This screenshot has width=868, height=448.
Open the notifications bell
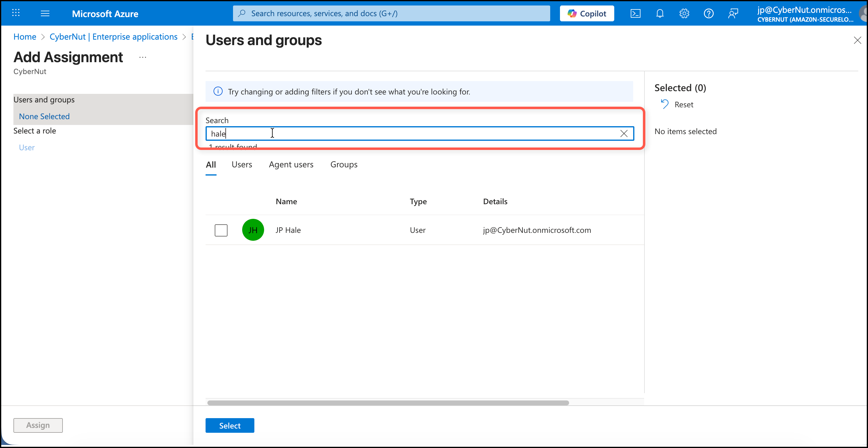click(659, 13)
